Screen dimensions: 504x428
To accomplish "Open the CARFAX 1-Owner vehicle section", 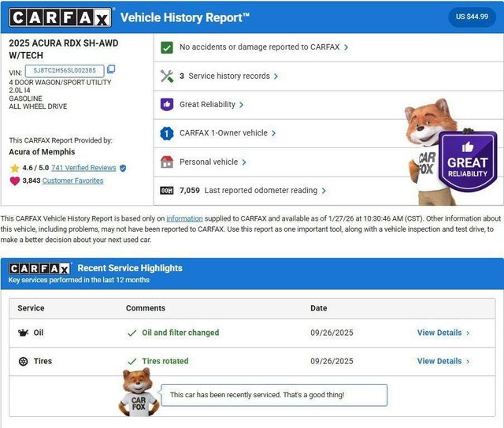I will click(x=228, y=133).
